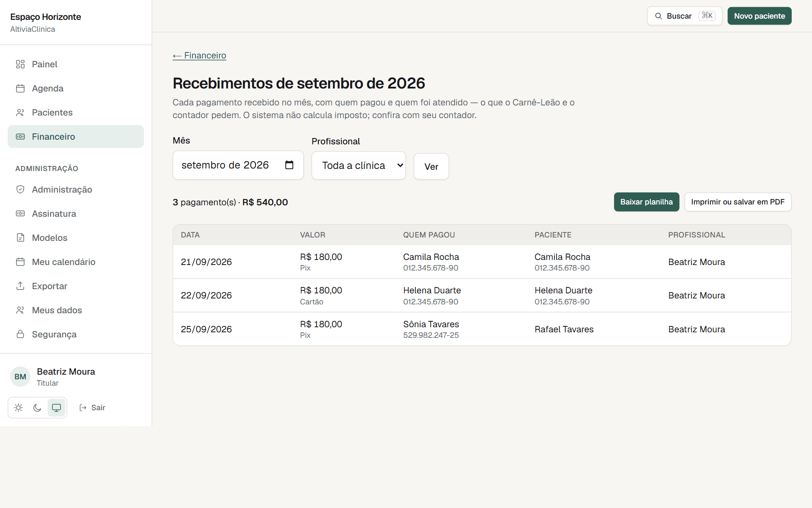The image size is (812, 508).
Task: Open Pacientes section from sidebar
Action: (x=76, y=113)
